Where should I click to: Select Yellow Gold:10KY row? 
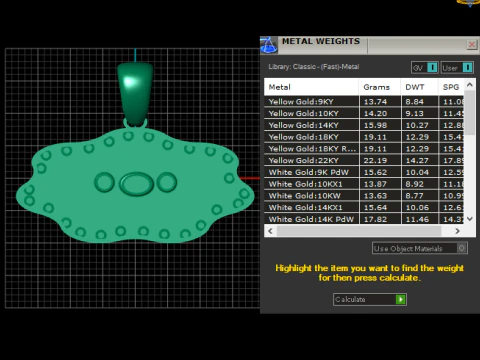pos(364,113)
